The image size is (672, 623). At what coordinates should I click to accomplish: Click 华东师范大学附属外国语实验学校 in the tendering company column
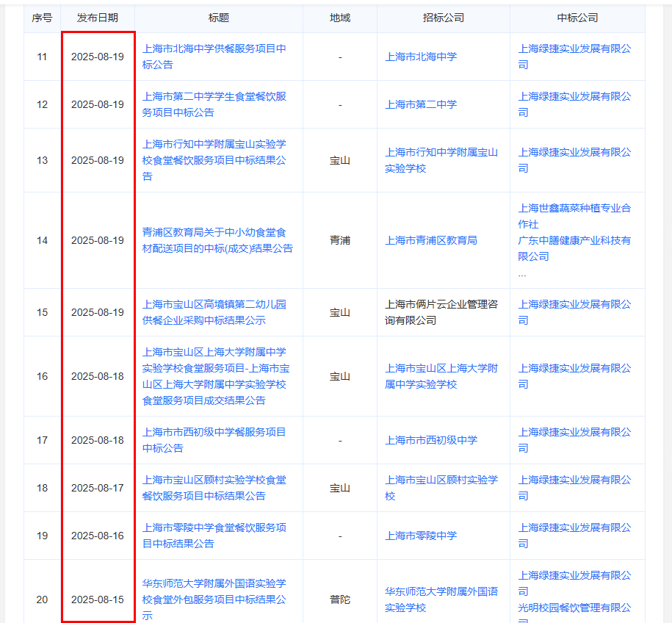(x=441, y=599)
